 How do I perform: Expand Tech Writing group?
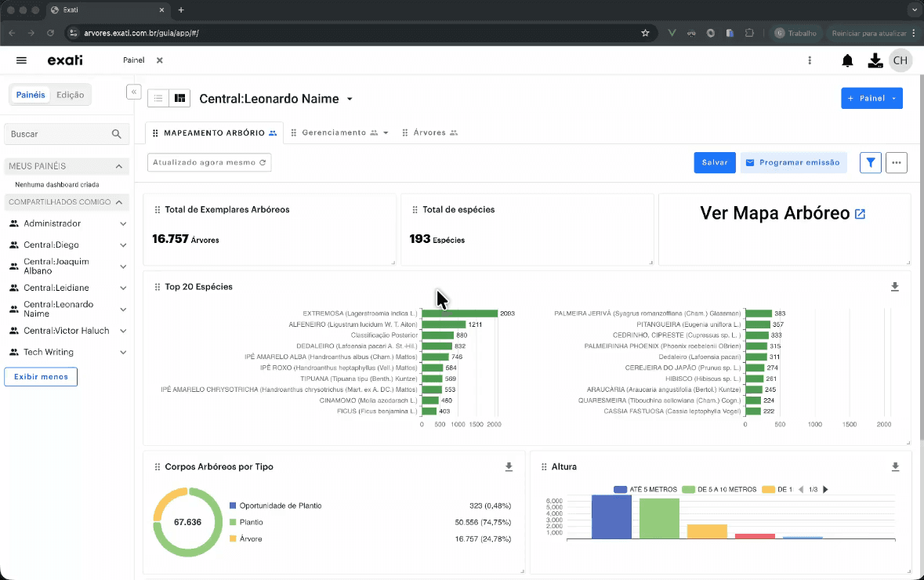click(123, 353)
